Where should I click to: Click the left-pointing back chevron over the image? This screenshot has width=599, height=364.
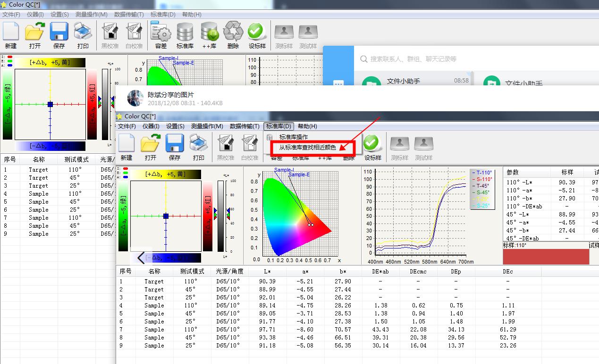(x=141, y=257)
